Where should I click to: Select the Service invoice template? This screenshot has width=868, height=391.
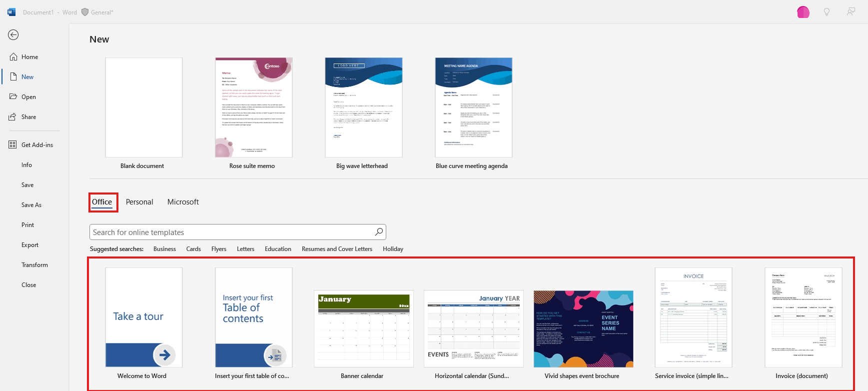point(694,317)
